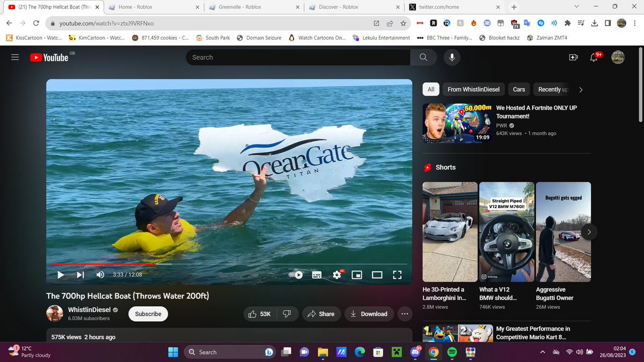Open the He 3D-Printed a Lamborghini short
The width and height of the screenshot is (644, 362).
(x=450, y=232)
